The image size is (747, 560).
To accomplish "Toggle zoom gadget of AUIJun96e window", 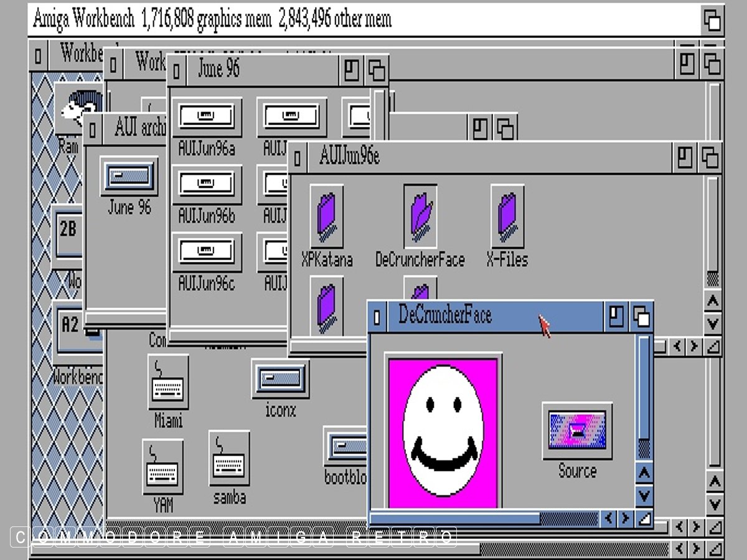I will [685, 157].
